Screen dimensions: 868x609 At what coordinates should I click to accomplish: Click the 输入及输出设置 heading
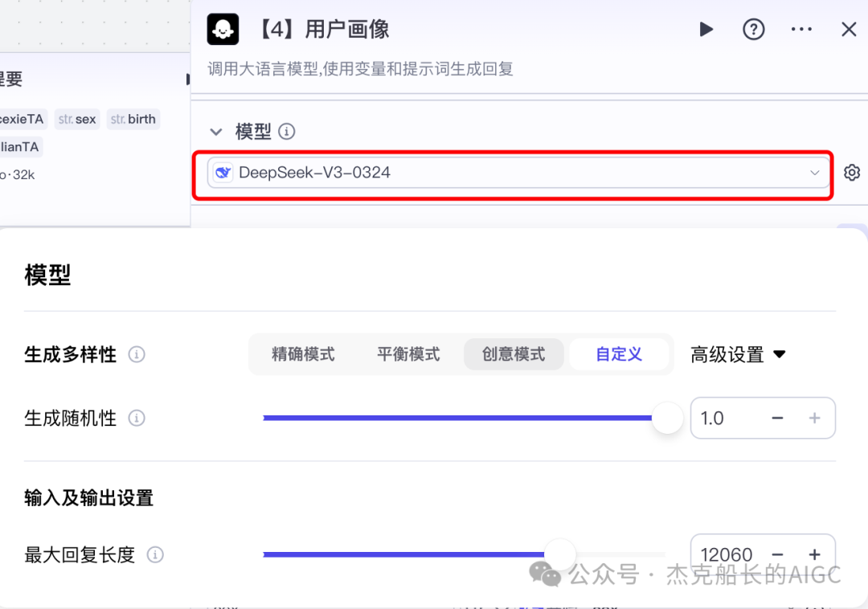(89, 498)
